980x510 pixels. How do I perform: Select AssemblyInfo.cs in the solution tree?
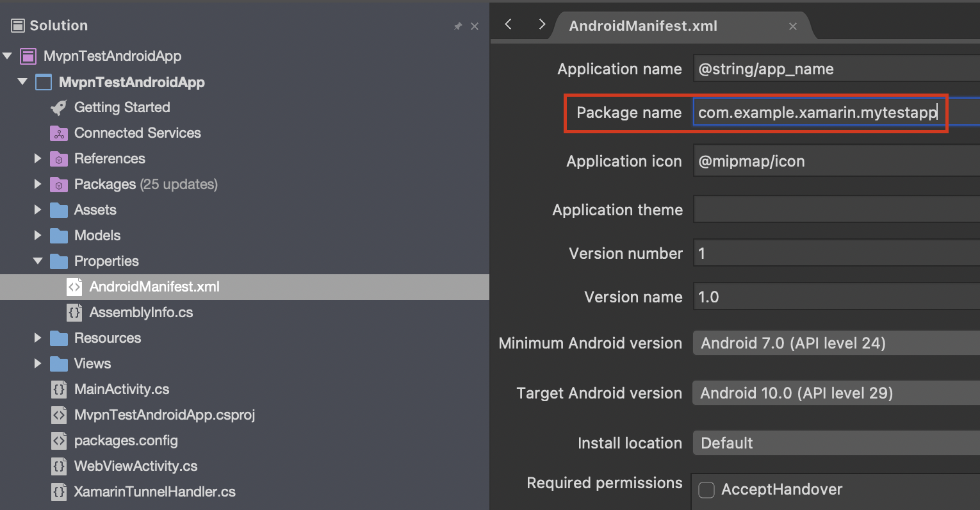pos(141,313)
